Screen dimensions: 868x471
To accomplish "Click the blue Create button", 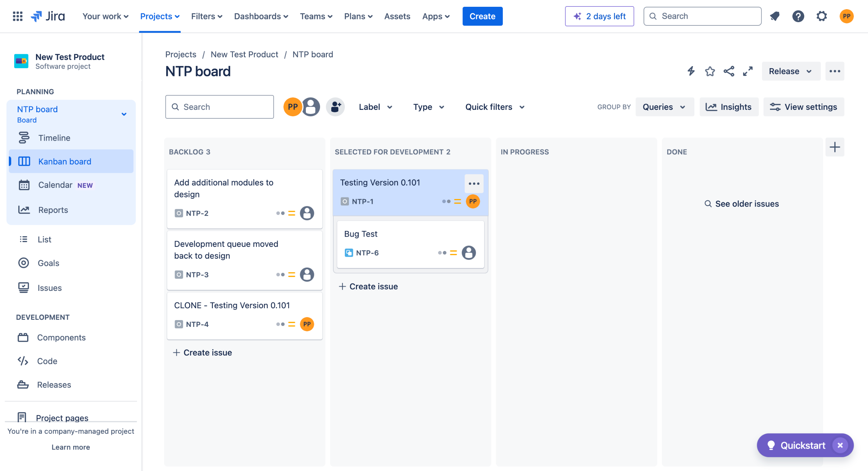I will [482, 16].
